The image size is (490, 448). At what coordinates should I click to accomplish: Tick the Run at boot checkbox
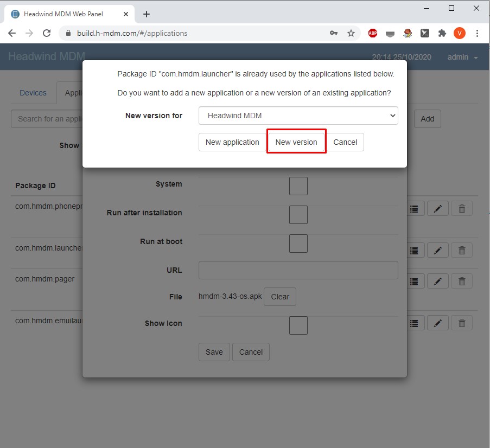(298, 244)
